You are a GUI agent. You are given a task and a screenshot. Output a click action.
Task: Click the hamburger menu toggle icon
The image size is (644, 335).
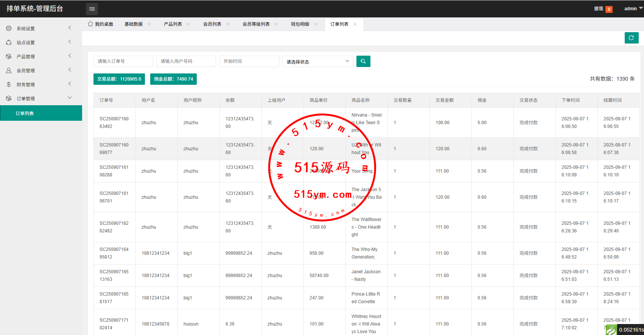pos(92,9)
